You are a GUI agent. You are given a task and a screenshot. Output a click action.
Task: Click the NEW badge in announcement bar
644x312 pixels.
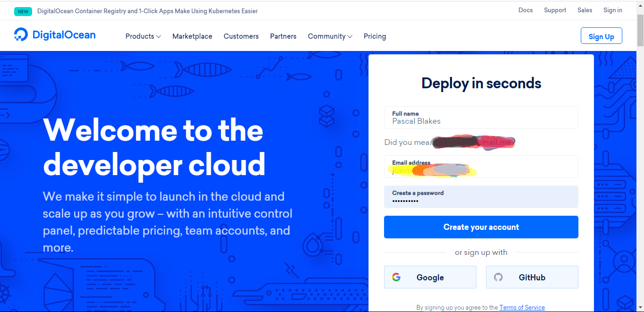[23, 11]
